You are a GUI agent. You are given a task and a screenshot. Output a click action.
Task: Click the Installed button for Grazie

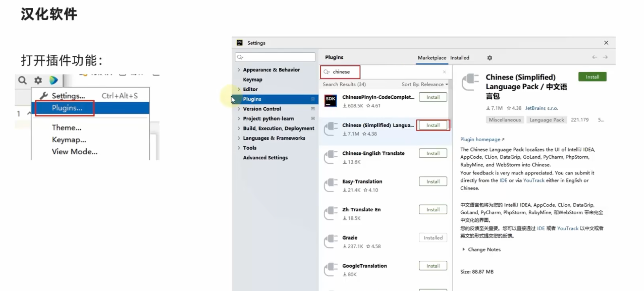pos(433,238)
